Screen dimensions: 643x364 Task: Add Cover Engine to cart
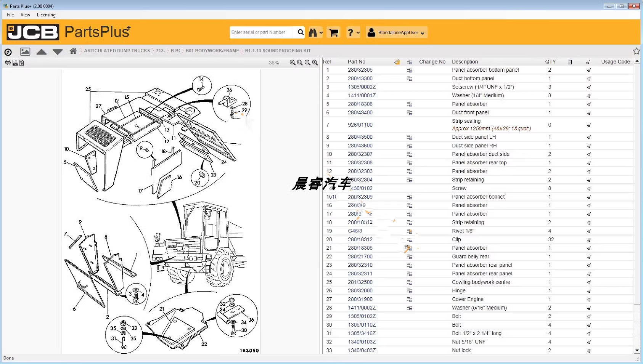point(588,300)
